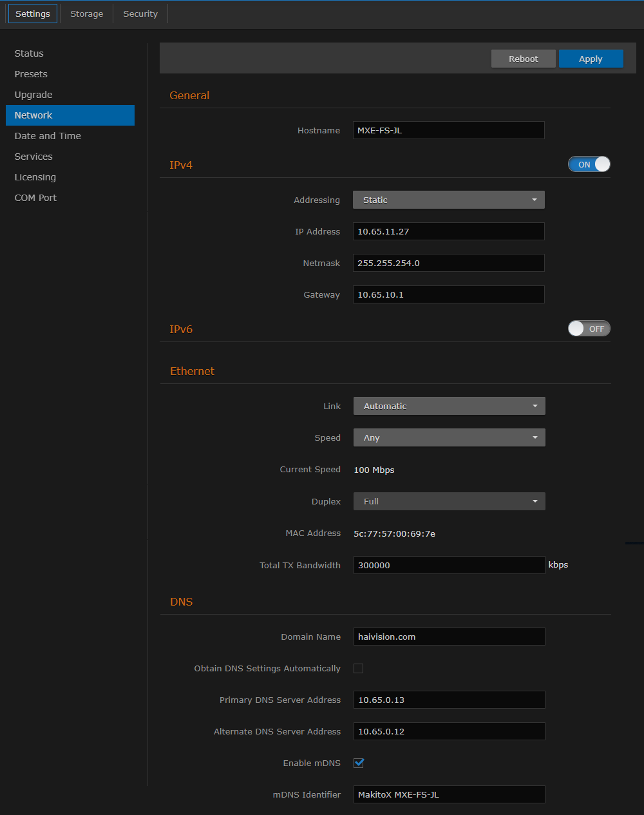Switch to the Storage tab
The width and height of the screenshot is (644, 815).
click(86, 13)
